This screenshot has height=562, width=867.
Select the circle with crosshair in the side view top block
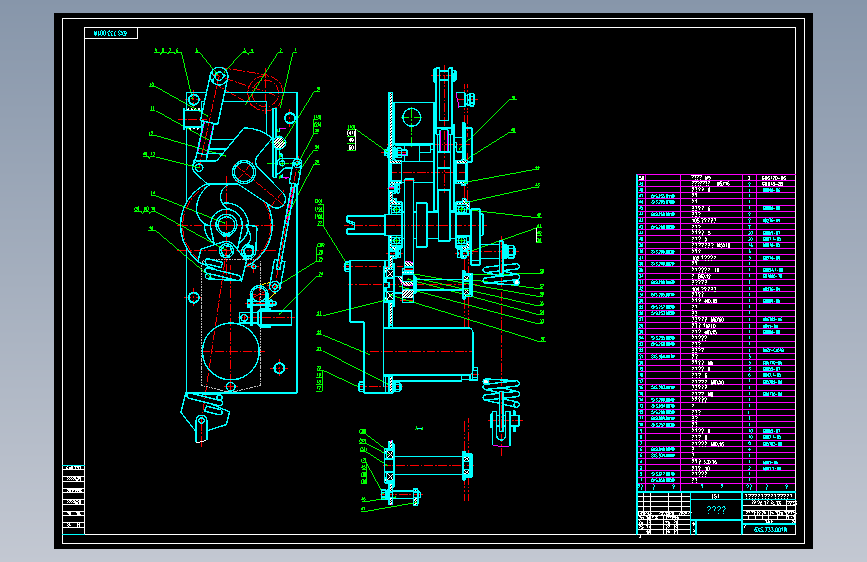(411, 118)
